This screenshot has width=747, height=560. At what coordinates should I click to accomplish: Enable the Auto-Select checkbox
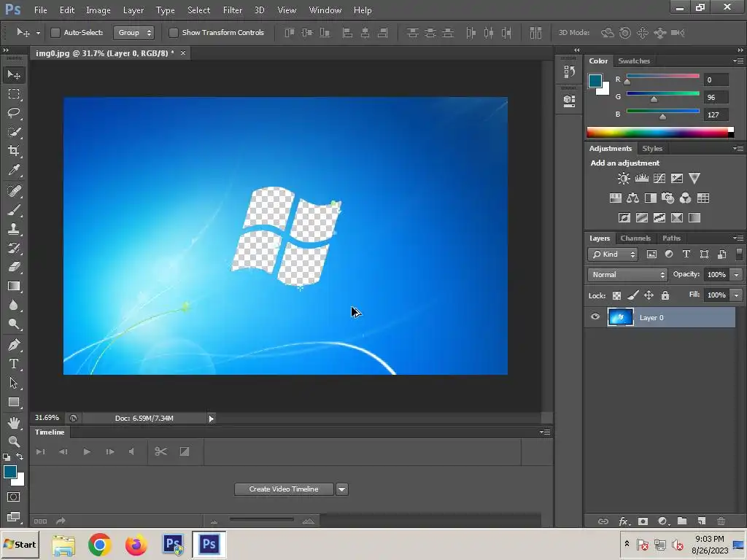[55, 32]
